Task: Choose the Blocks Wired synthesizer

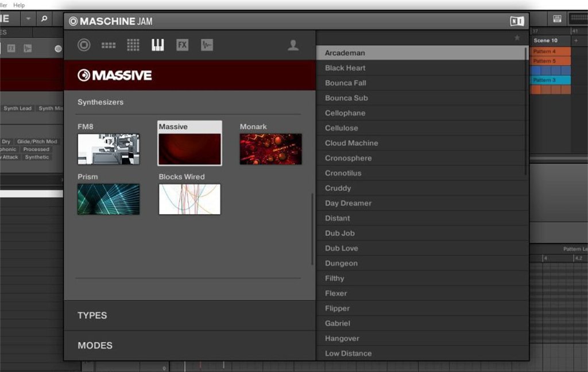Action: tap(189, 199)
